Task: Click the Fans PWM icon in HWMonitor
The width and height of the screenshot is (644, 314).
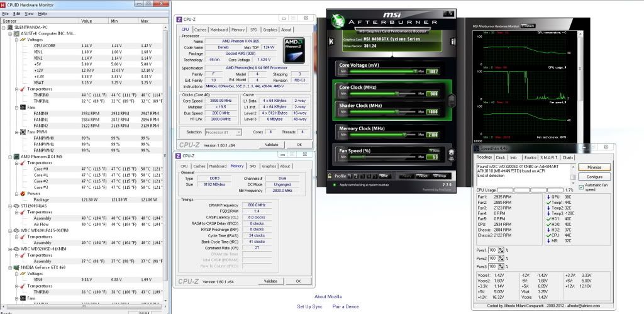Action: pos(23,132)
